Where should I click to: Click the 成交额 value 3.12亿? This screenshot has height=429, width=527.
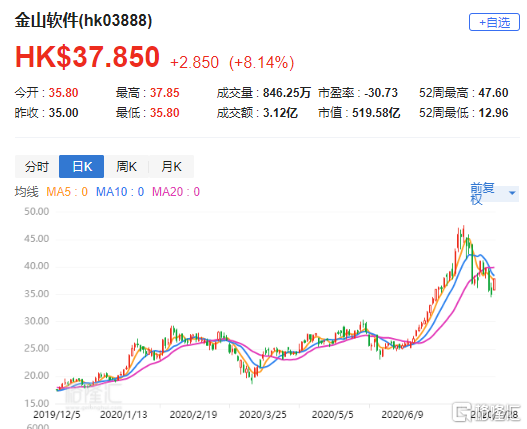tap(280, 113)
